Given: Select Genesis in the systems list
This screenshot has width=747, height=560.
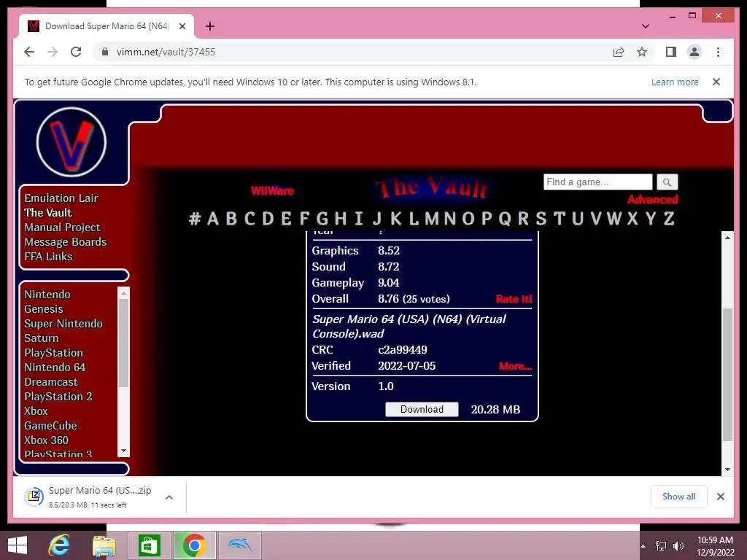Looking at the screenshot, I should tap(43, 309).
